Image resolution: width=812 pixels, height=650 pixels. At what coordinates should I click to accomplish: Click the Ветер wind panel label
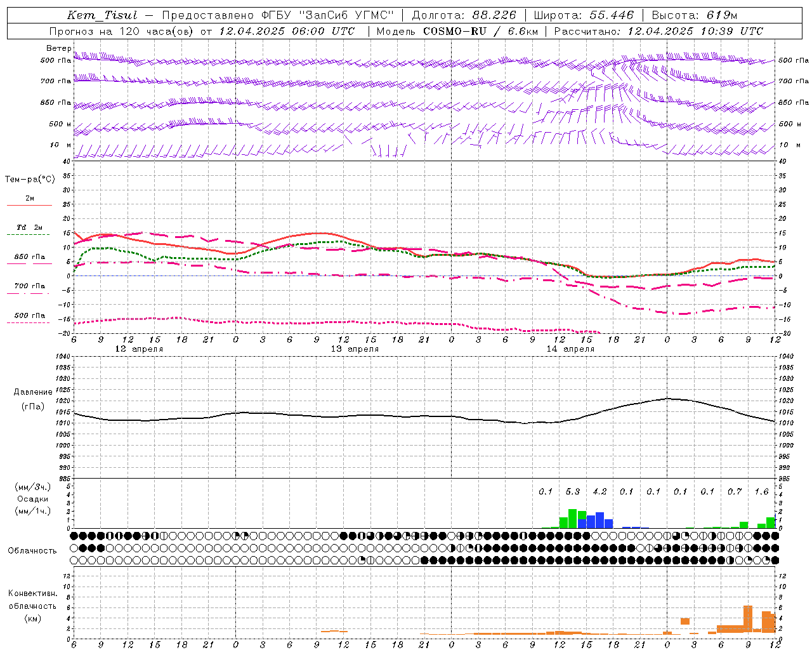(59, 48)
